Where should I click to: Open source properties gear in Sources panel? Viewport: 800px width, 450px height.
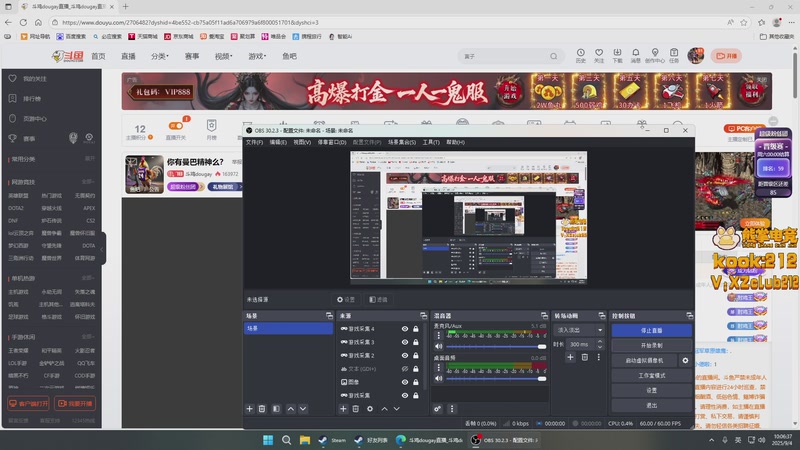[370, 409]
